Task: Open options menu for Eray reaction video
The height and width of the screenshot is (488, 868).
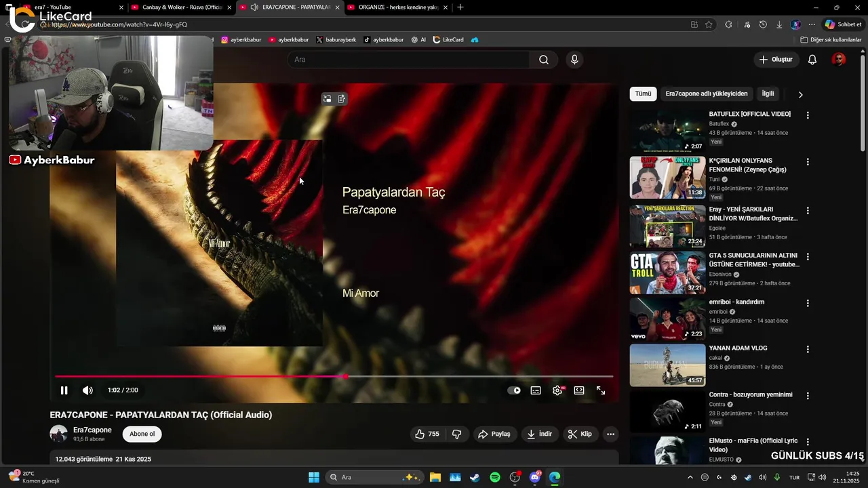Action: [x=808, y=211]
